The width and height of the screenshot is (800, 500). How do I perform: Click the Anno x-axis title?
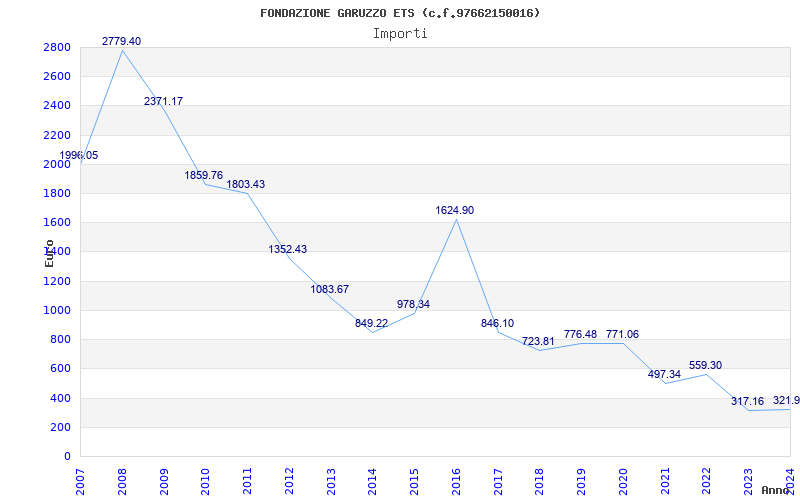[774, 490]
